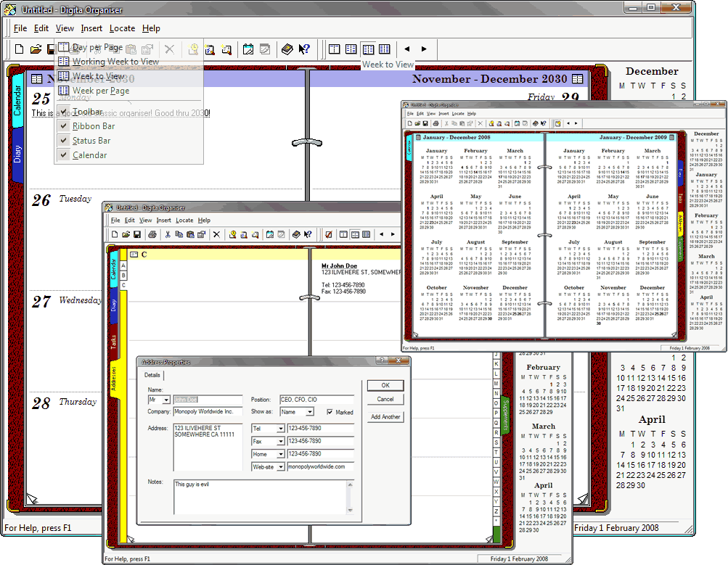The image size is (728, 565).
Task: Click Cancel in Address Properties dialog
Action: tap(385, 399)
